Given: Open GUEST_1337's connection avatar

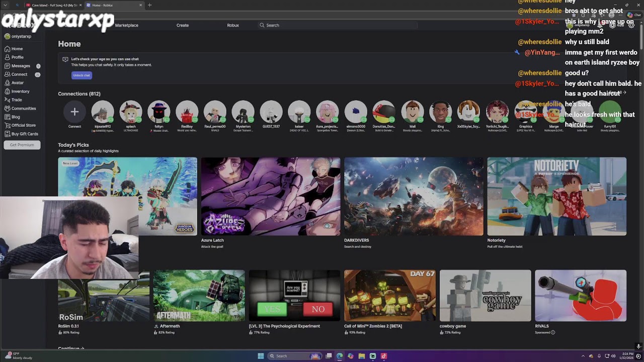Looking at the screenshot, I should (271, 112).
